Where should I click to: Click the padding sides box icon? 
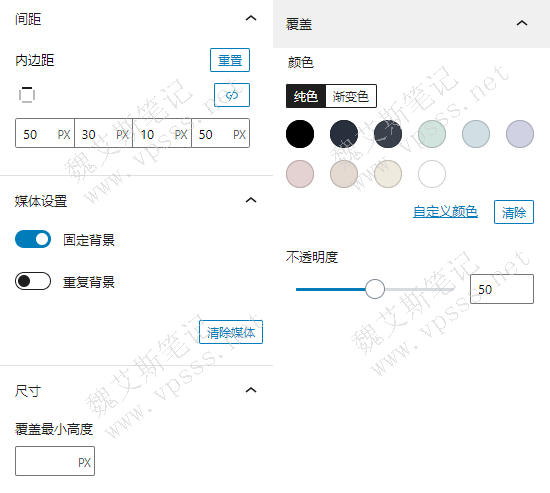coord(27,95)
